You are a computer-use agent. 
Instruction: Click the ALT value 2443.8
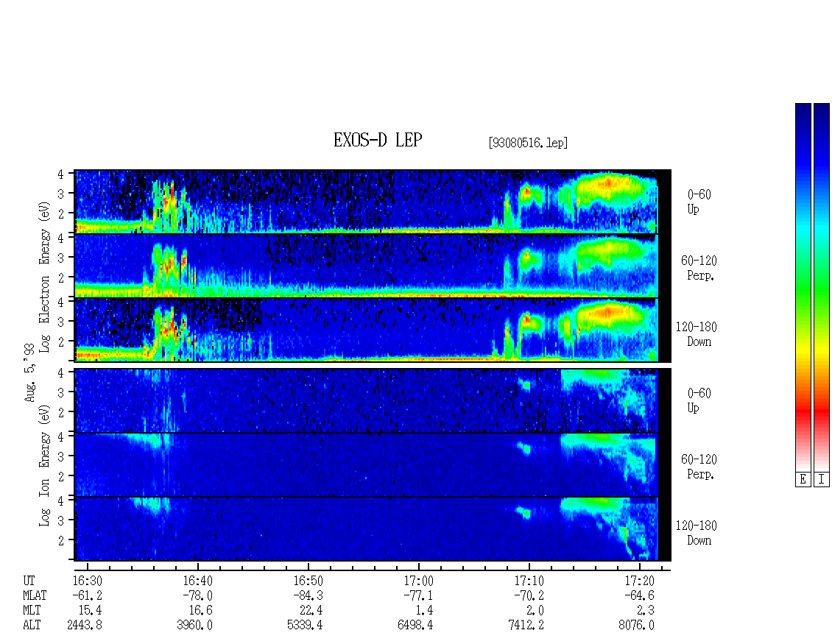point(85,626)
